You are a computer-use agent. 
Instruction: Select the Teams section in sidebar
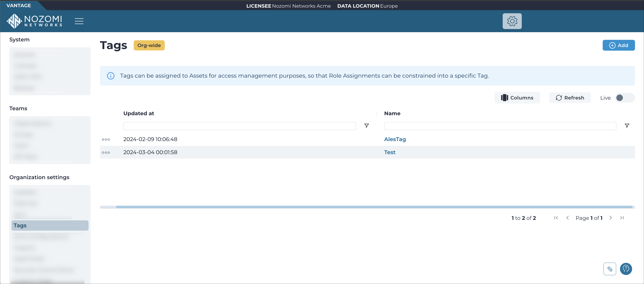18,108
